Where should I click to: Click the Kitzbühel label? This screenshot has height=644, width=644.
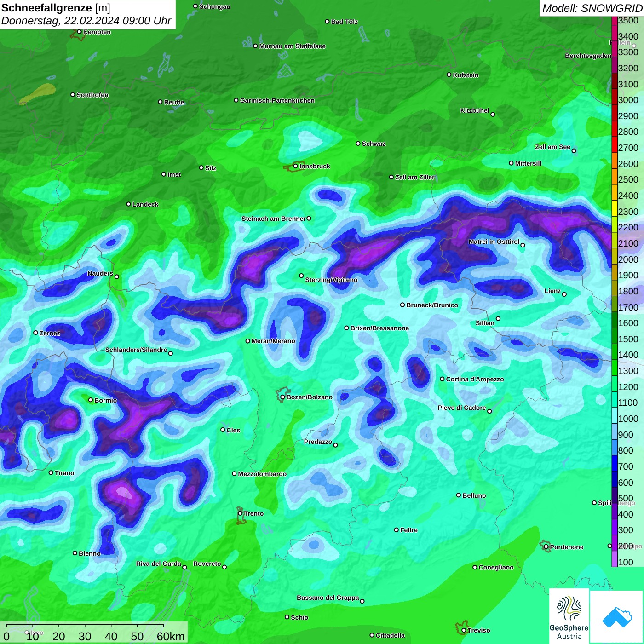pos(475,110)
